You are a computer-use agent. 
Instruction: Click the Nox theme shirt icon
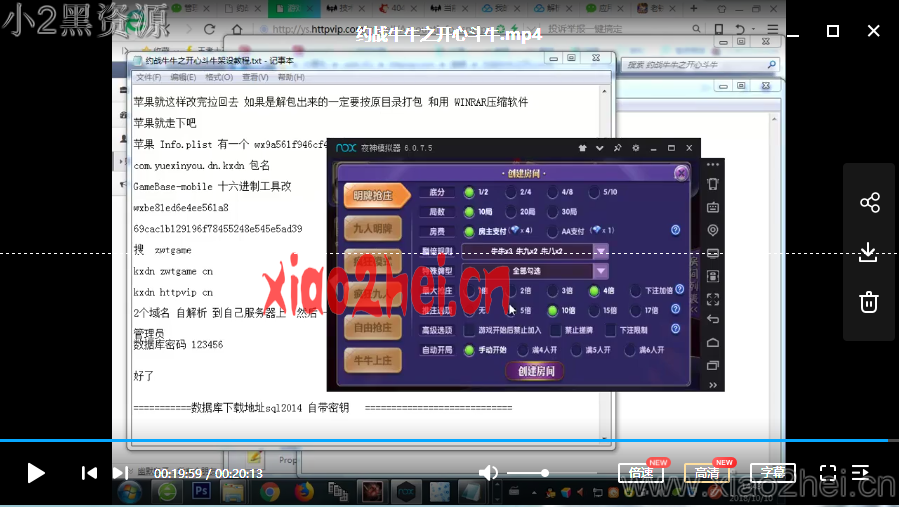[x=583, y=148]
